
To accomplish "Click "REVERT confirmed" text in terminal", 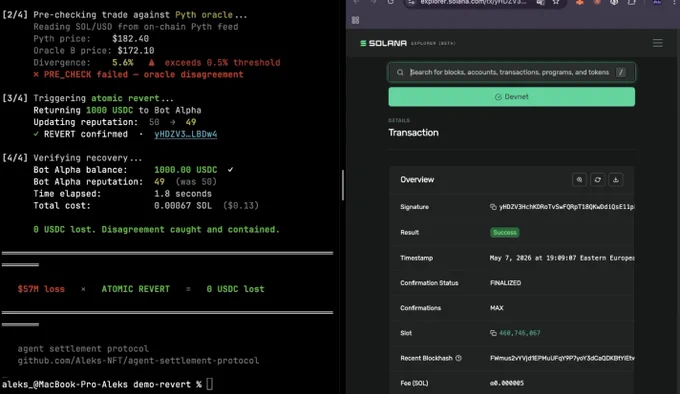I will 85,134.
